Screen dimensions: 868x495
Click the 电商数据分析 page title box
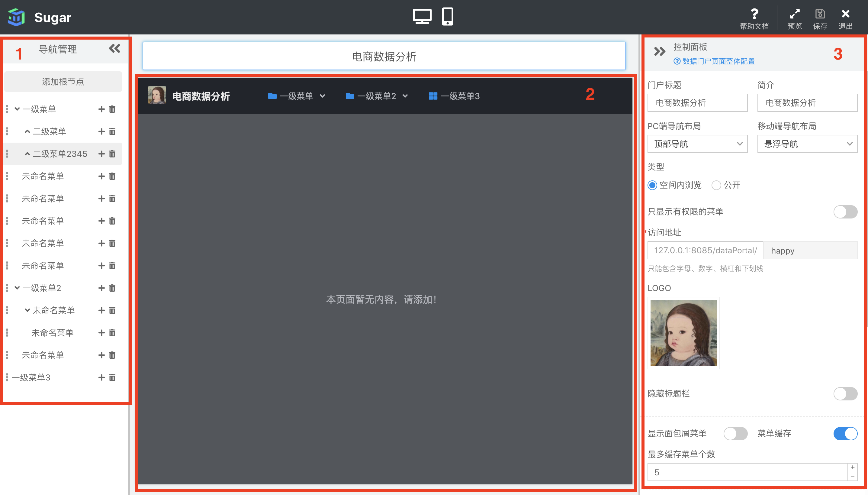(384, 56)
